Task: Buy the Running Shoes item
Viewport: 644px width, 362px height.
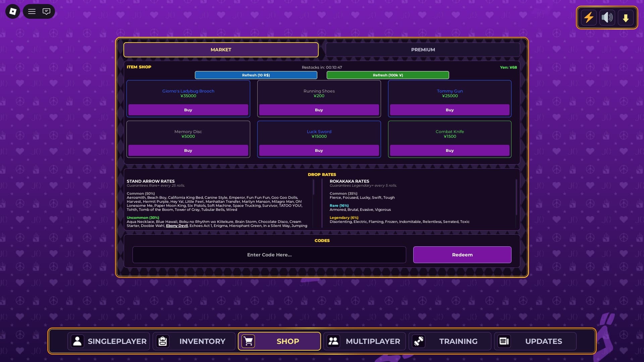Action: tap(319, 110)
